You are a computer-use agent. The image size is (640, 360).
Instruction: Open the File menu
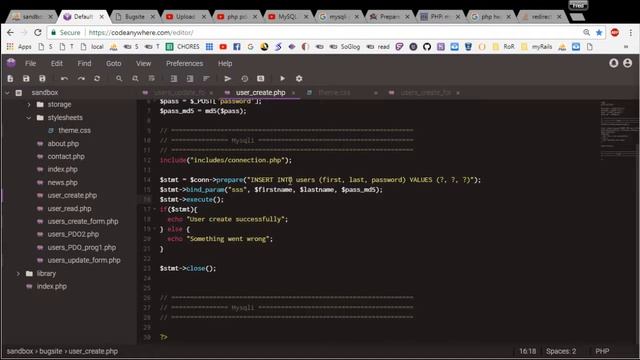tap(30, 63)
